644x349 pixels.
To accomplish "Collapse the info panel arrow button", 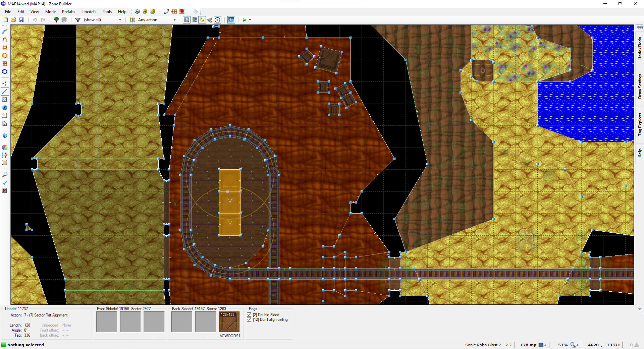I will [640, 309].
